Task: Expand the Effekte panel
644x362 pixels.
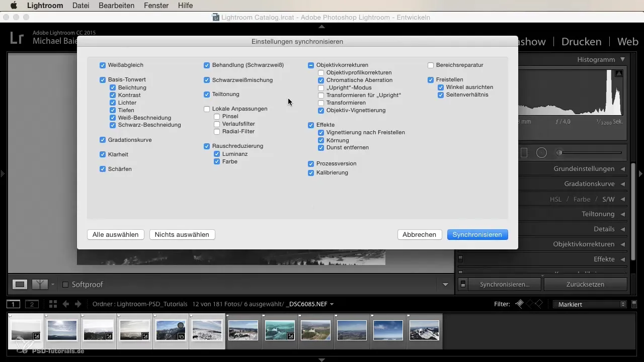Action: click(623, 259)
